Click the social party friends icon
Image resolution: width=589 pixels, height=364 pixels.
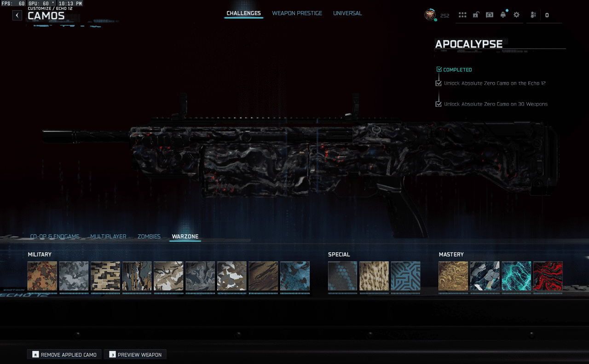pyautogui.click(x=533, y=15)
